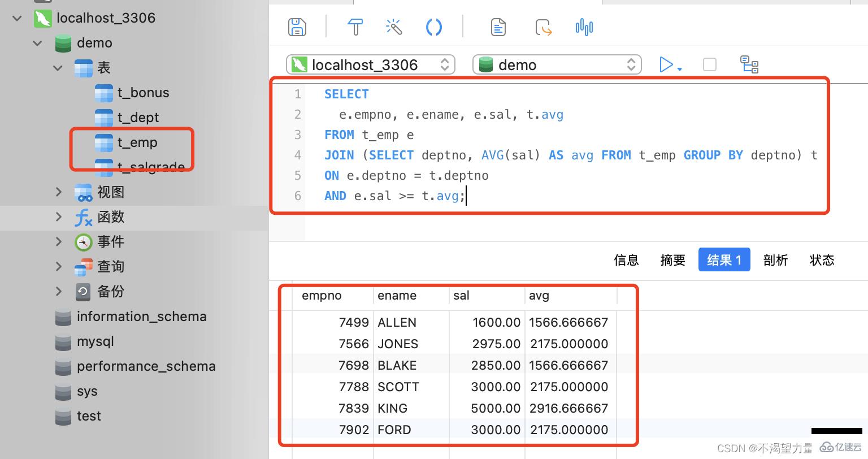This screenshot has width=868, height=459.
Task: Open the 剖析 tab
Action: tap(775, 259)
